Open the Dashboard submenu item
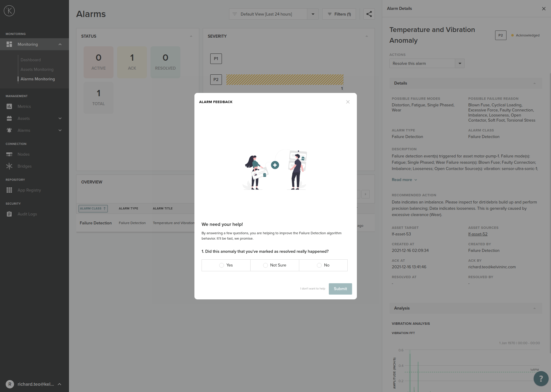Viewport: 551px width, 392px height. coord(31,60)
